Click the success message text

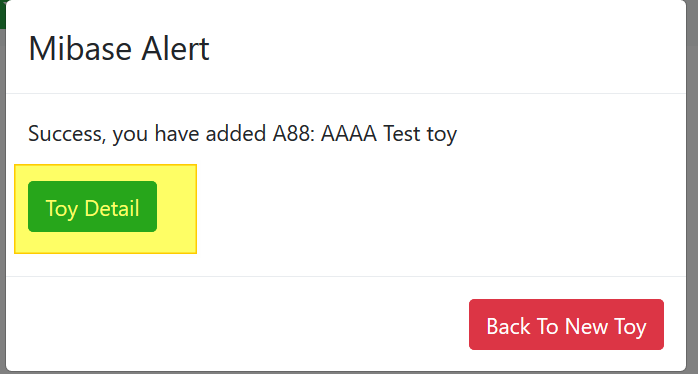click(x=243, y=133)
